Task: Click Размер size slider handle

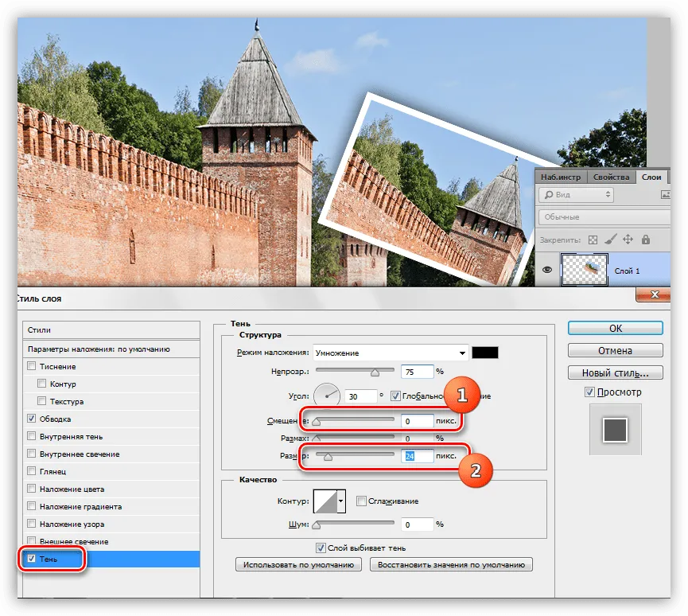Action: coord(328,457)
